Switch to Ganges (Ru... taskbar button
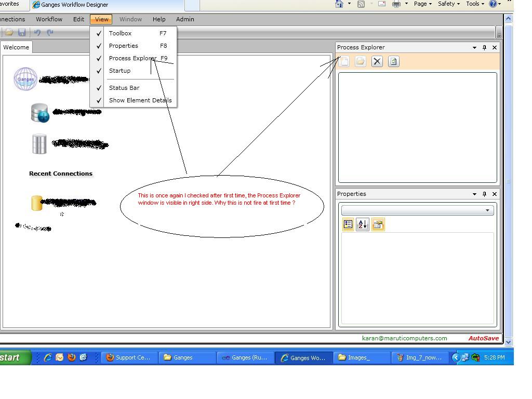Image resolution: width=532 pixels, height=399 pixels. click(x=246, y=357)
